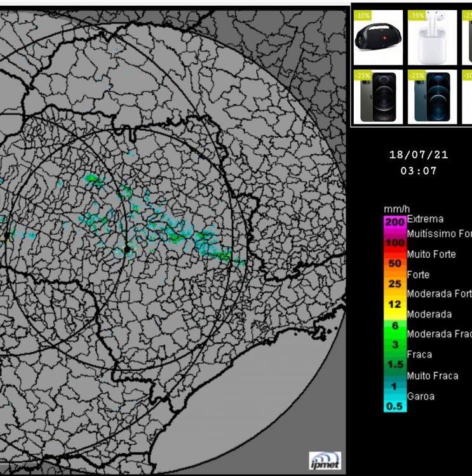Click the -23% badge on graphite iPhone
This screenshot has height=476, width=472.
[361, 75]
